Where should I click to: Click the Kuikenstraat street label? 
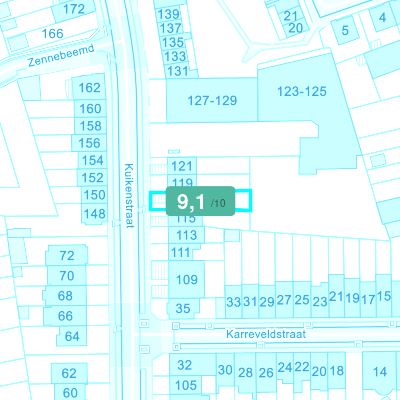[129, 196]
